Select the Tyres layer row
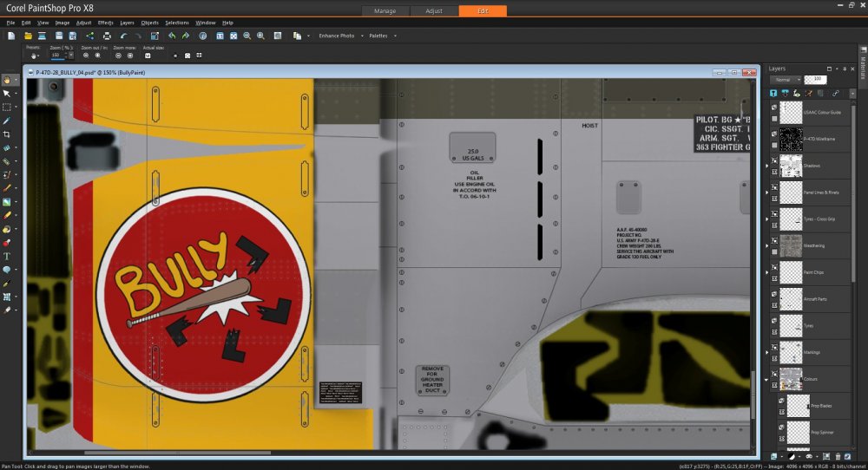Viewport: 868px width, 470px height. 811,326
